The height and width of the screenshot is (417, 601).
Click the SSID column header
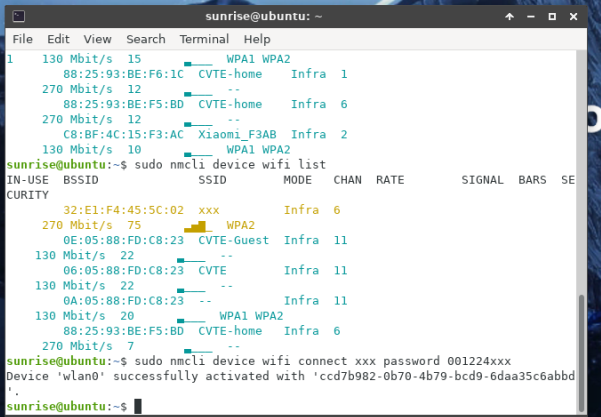212,180
